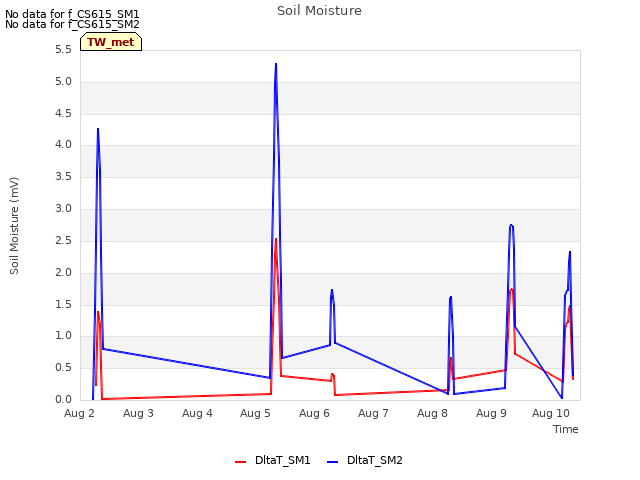This screenshot has width=640, height=480.
Task: Click the 0.5 y-axis tick label
Action: pos(63,368)
